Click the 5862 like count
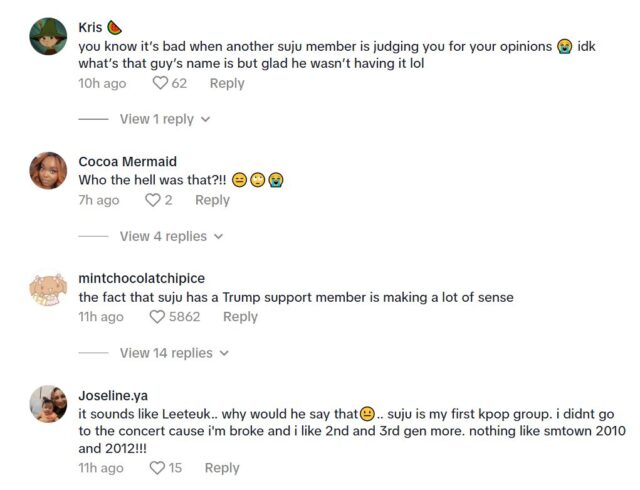The image size is (640, 490). tap(186, 317)
